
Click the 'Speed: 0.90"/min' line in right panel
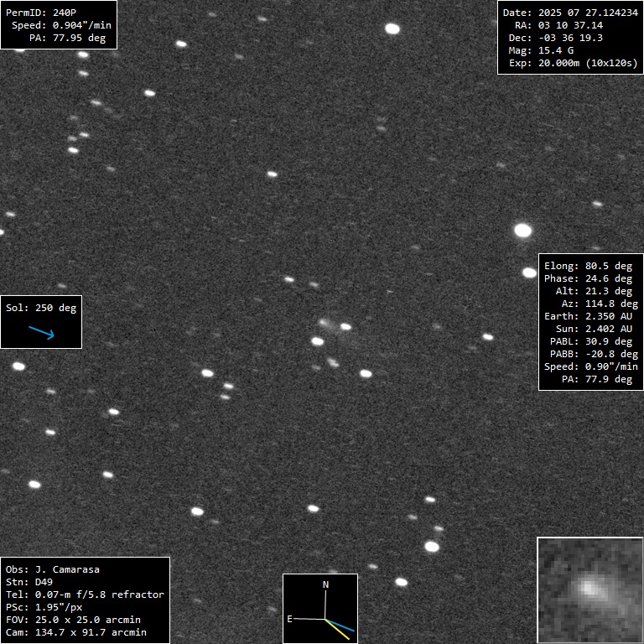click(x=590, y=366)
